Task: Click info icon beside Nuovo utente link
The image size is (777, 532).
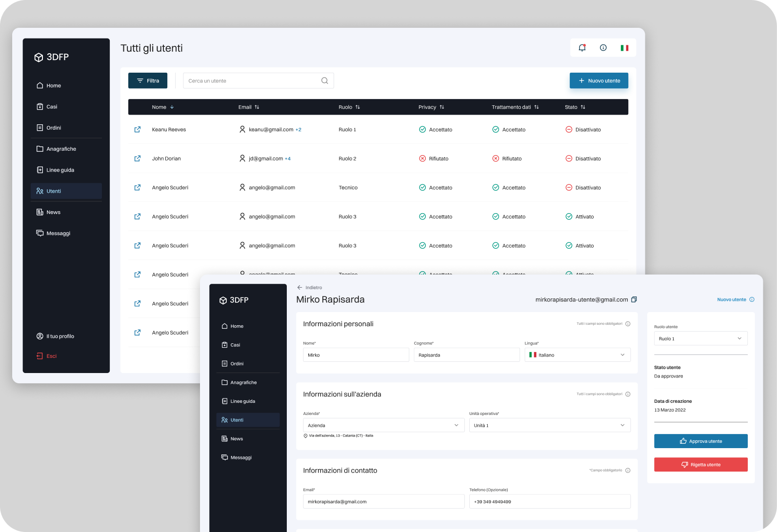Action: click(752, 299)
